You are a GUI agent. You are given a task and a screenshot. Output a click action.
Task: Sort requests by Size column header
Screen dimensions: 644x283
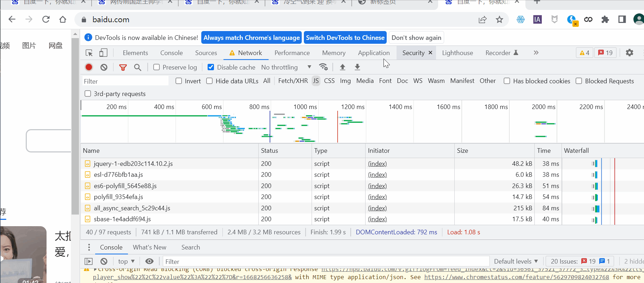coord(494,150)
